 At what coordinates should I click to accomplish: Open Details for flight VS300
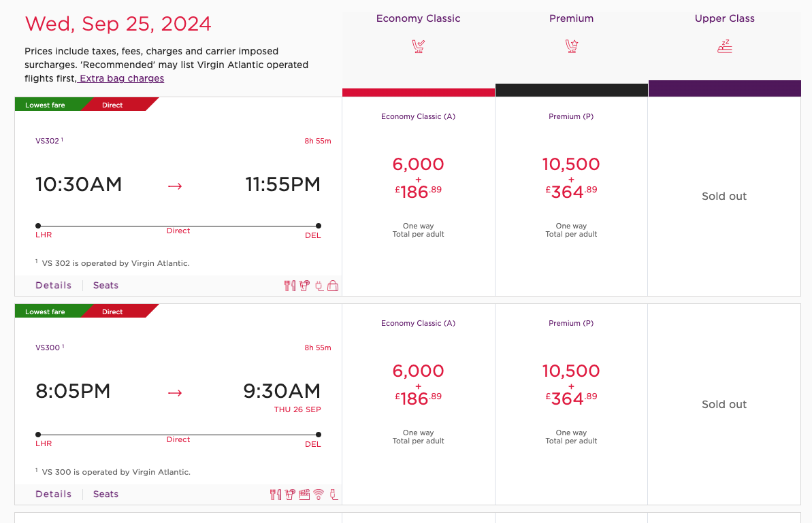point(53,494)
